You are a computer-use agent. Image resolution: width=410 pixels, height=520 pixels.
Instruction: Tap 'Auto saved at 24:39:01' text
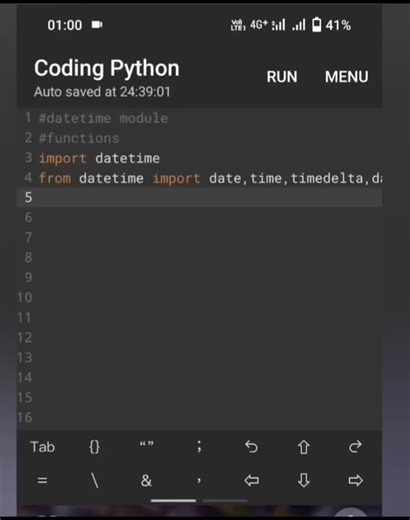[x=102, y=92]
